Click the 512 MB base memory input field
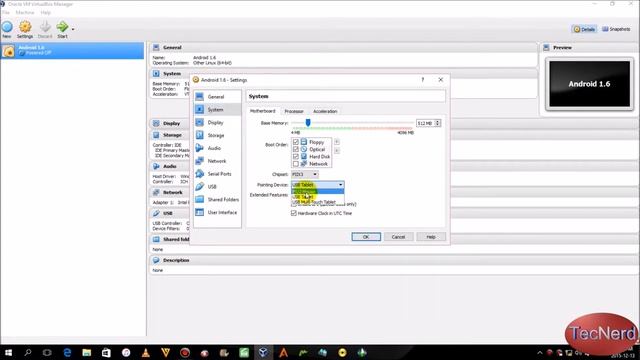Viewport: 640px width, 360px height. click(425, 123)
